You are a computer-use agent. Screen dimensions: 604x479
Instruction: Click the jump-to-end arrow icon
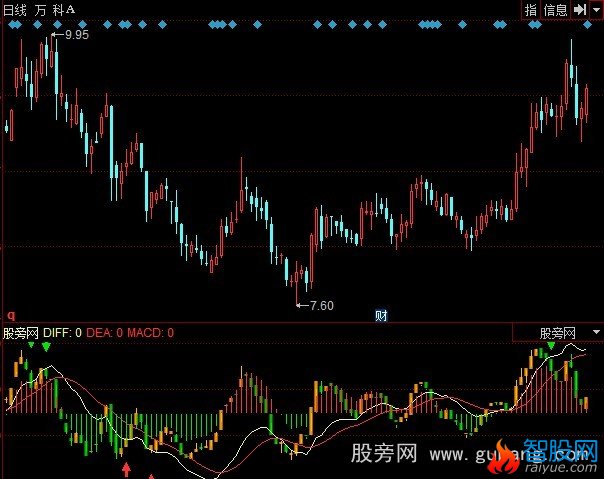[x=580, y=10]
